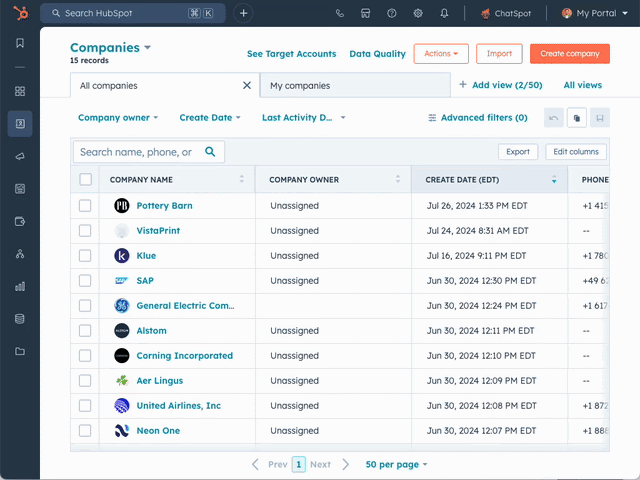Image resolution: width=640 pixels, height=480 pixels.
Task: Open the 50 per page dropdown
Action: pos(396,465)
